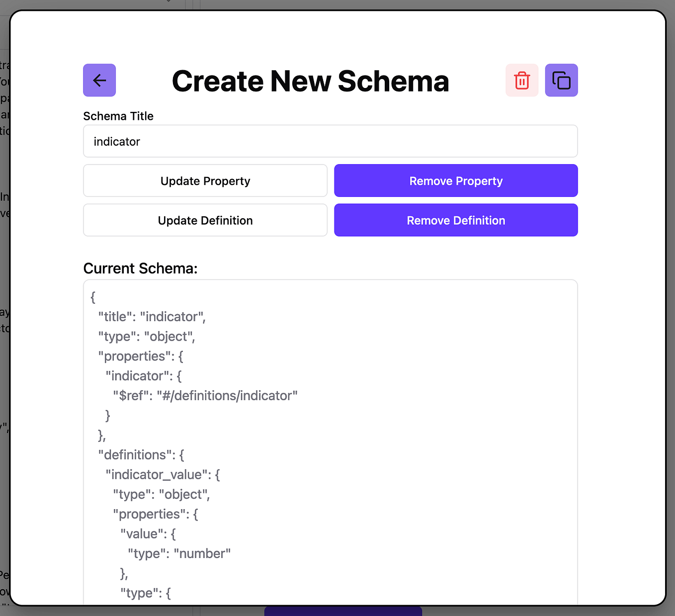Image resolution: width=675 pixels, height=616 pixels.
Task: Click the "title": "indicator" line in the schema
Action: coord(152,317)
